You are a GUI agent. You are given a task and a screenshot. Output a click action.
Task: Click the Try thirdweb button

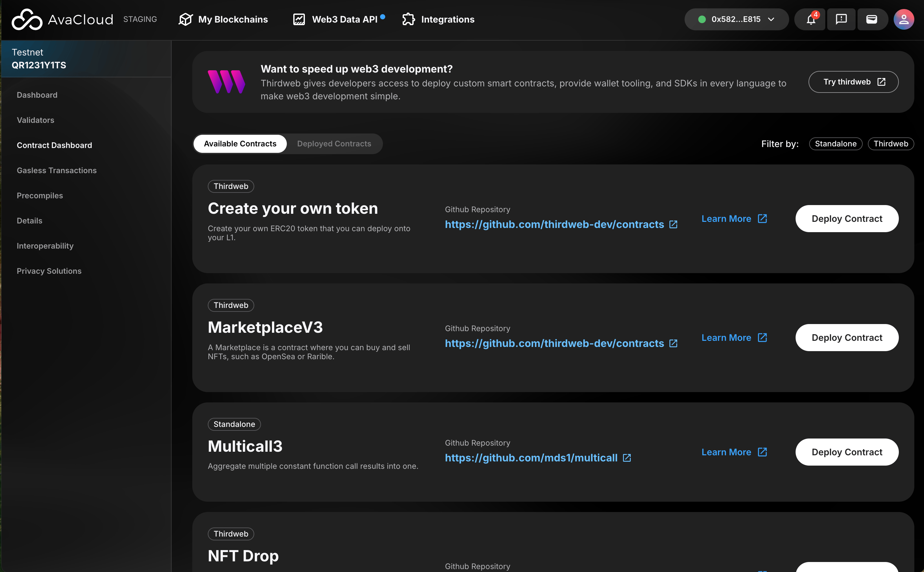tap(853, 82)
